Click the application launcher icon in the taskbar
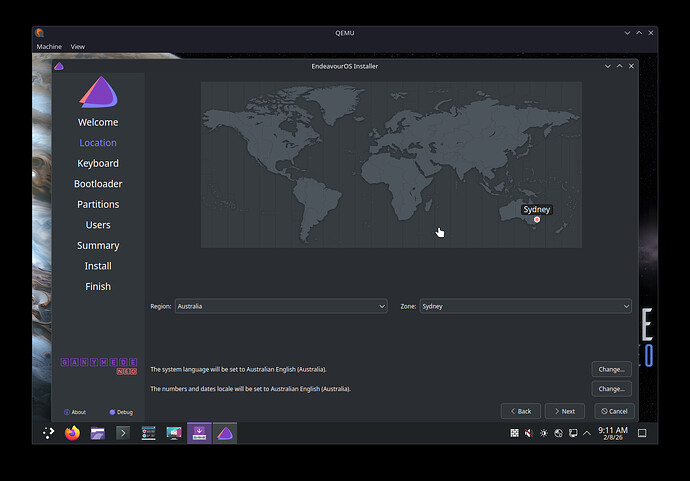This screenshot has height=481, width=690. tap(47, 433)
